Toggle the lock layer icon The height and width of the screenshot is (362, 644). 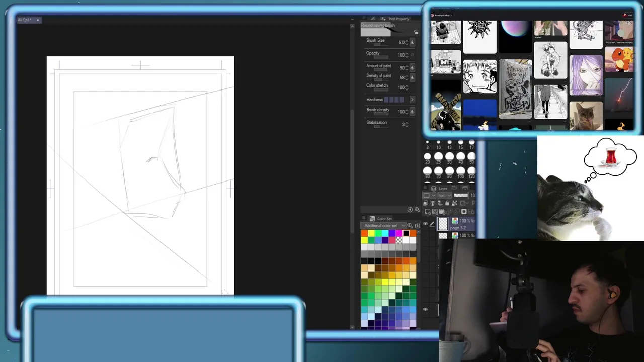pyautogui.click(x=447, y=203)
